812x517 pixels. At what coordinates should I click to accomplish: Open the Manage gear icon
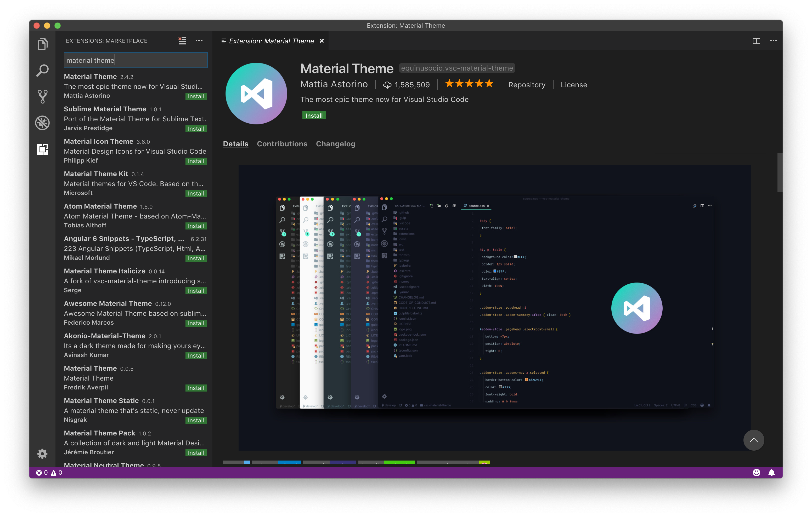(x=42, y=453)
